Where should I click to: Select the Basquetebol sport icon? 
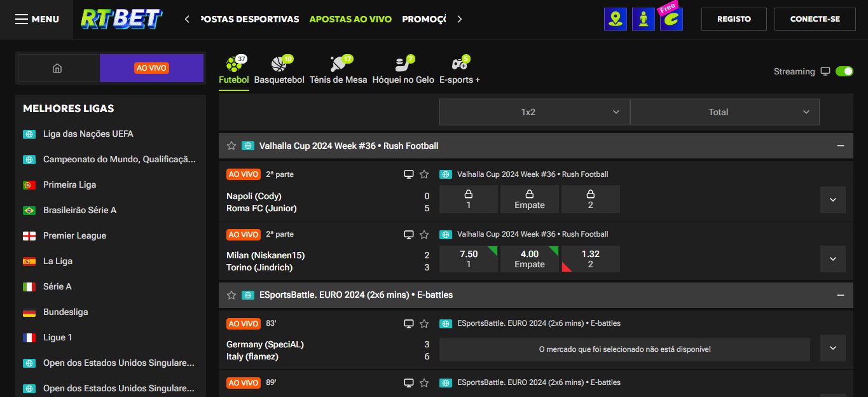279,62
